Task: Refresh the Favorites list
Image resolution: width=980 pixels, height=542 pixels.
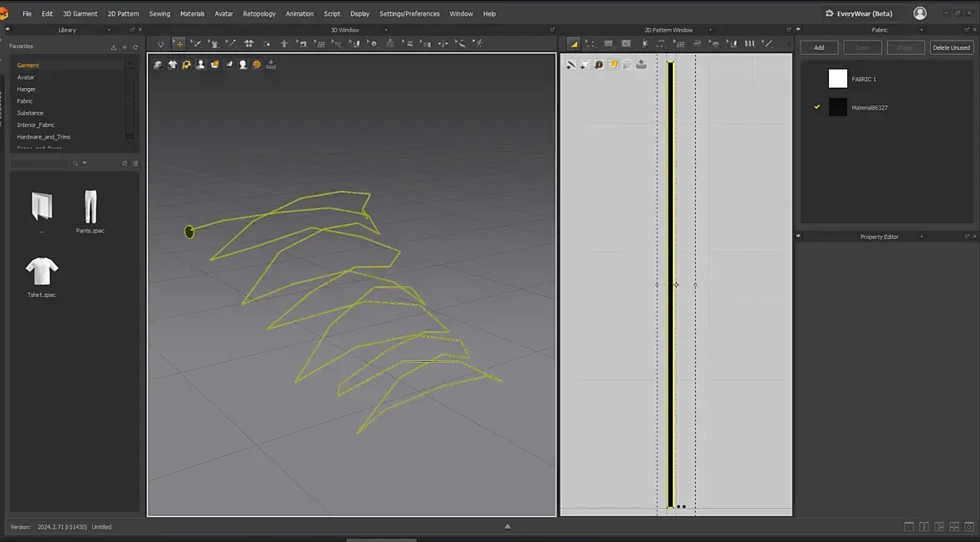Action: pyautogui.click(x=135, y=47)
